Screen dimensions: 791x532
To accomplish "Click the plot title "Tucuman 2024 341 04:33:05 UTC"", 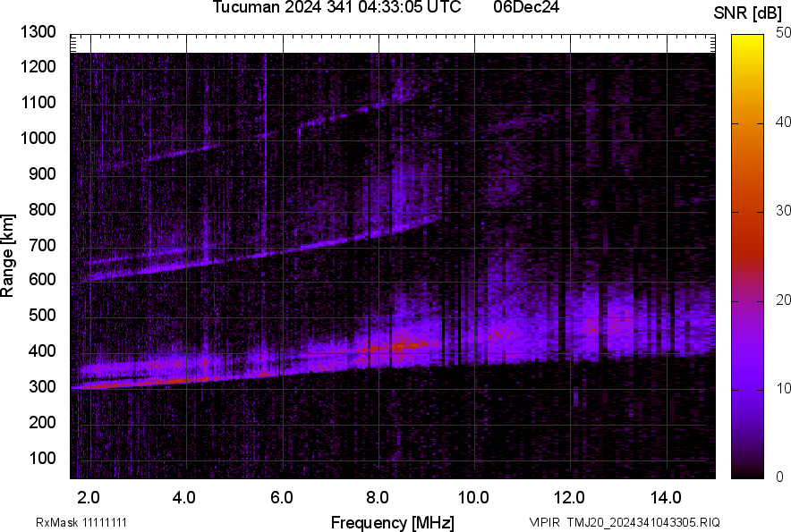I will (x=336, y=7).
